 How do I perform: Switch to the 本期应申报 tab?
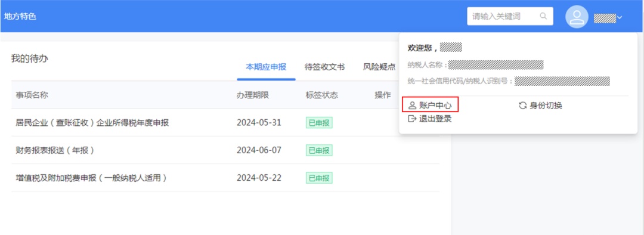coord(266,67)
